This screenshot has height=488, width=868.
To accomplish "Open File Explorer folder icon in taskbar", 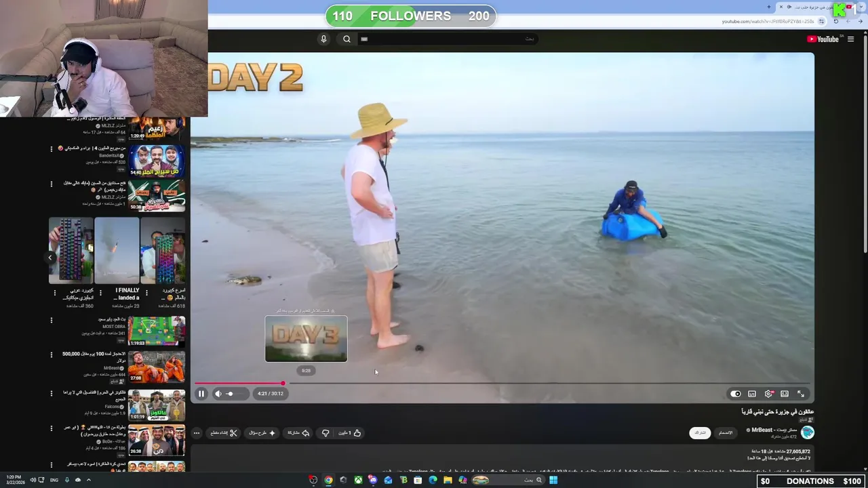I will click(448, 481).
